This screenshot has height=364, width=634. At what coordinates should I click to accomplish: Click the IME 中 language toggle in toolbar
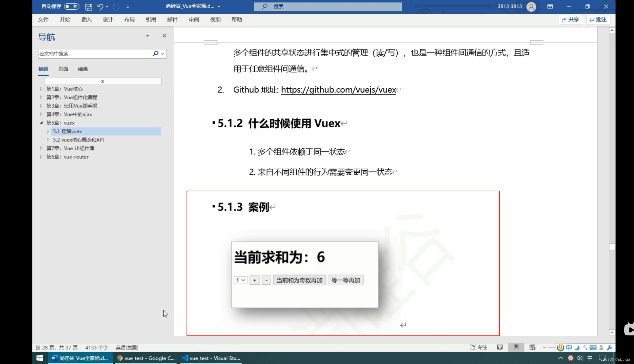(569, 348)
